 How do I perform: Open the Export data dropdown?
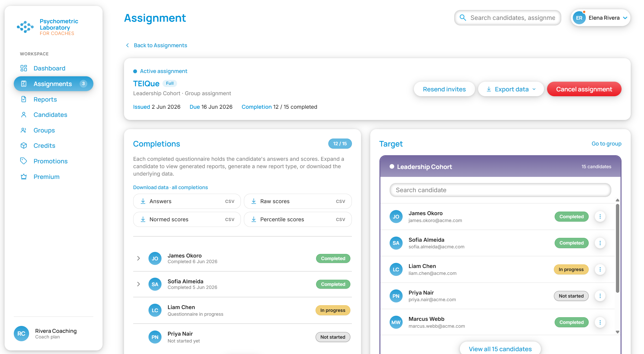pos(511,89)
